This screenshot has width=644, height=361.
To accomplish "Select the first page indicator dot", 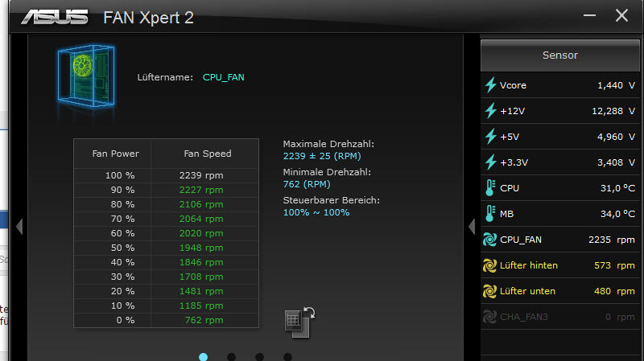I will (203, 357).
